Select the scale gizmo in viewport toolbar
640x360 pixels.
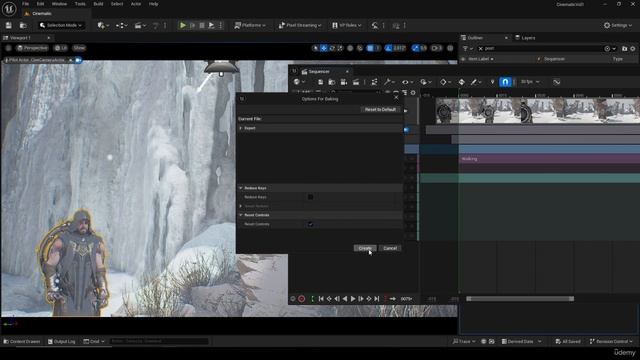point(340,48)
